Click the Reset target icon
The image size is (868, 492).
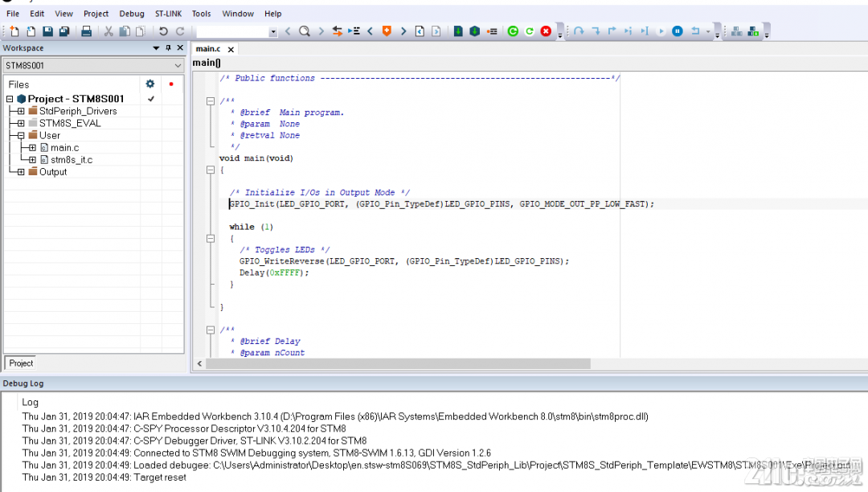tap(695, 31)
